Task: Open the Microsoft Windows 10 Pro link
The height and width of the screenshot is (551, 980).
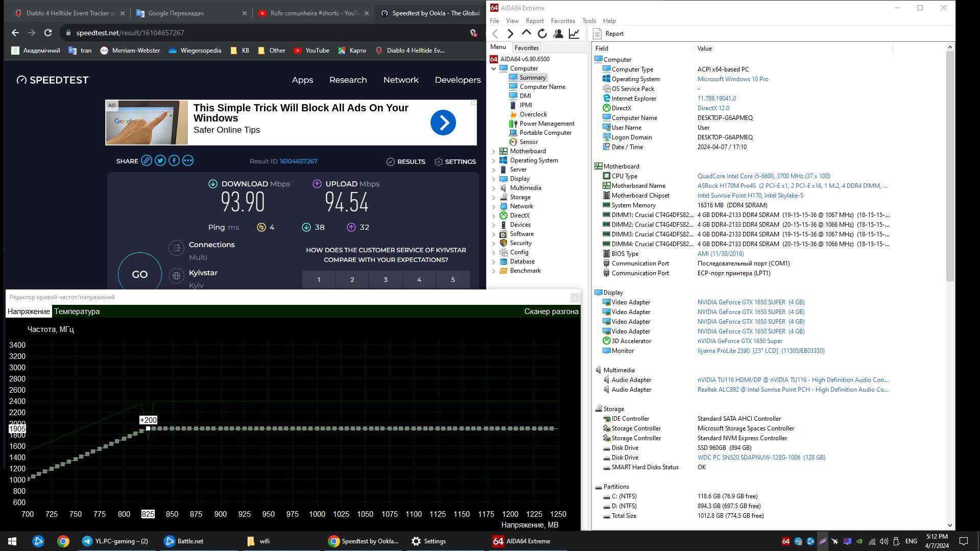Action: [x=733, y=79]
